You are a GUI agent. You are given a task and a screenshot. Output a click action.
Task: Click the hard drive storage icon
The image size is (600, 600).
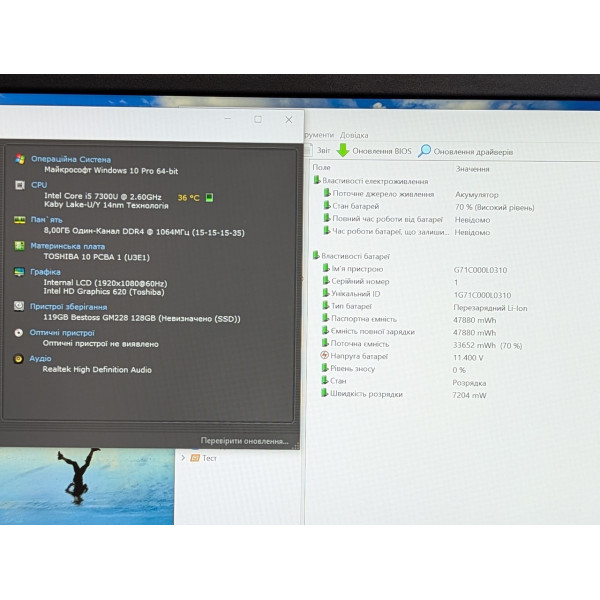(19, 306)
